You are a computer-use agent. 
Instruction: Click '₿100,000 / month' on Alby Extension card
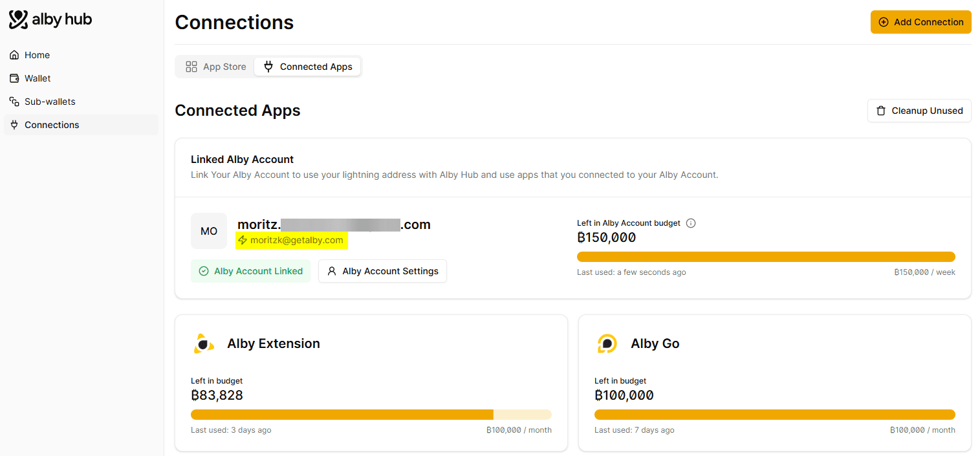[519, 430]
